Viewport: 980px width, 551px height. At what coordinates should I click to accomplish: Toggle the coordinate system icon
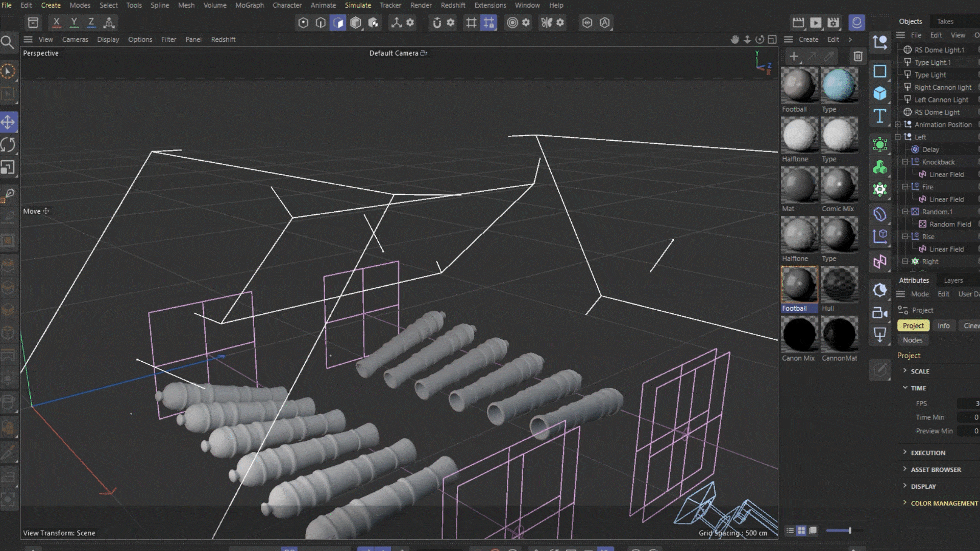[x=109, y=22]
